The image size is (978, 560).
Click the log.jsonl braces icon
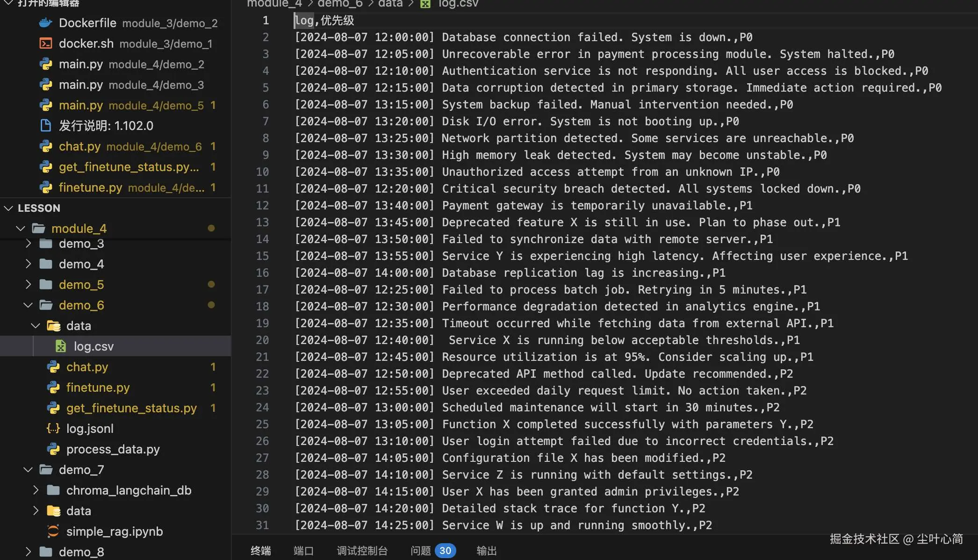click(x=53, y=429)
